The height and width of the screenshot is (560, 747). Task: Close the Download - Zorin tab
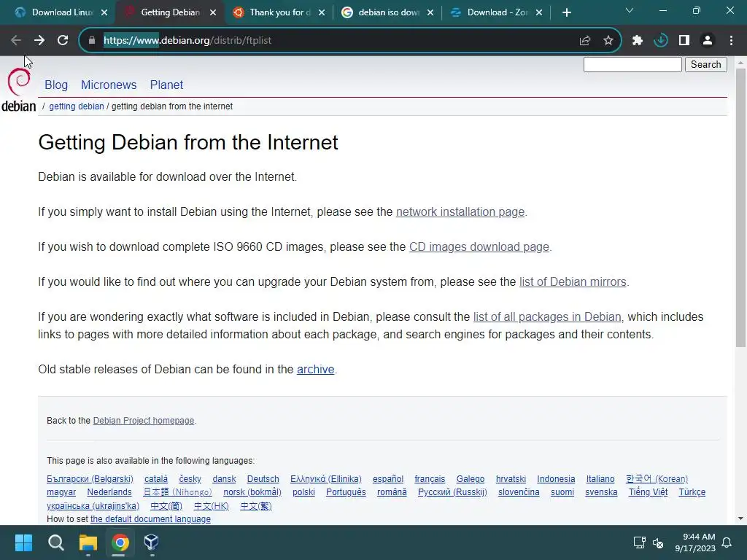[539, 12]
